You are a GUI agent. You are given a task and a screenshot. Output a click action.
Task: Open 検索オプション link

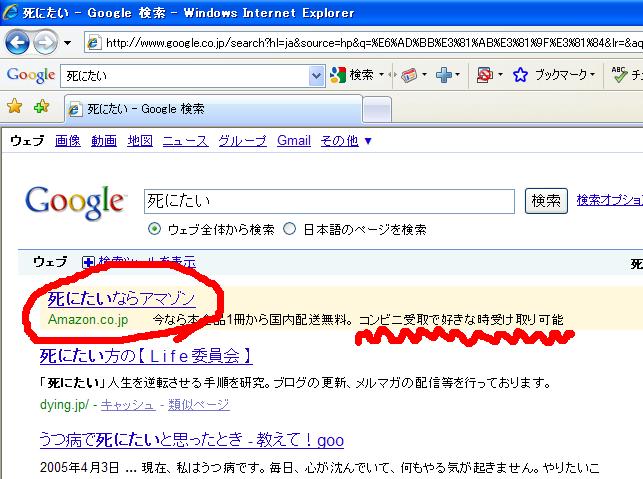[609, 200]
